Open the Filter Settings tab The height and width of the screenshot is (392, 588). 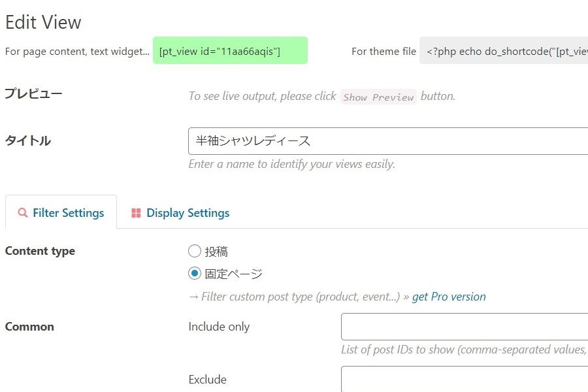61,213
